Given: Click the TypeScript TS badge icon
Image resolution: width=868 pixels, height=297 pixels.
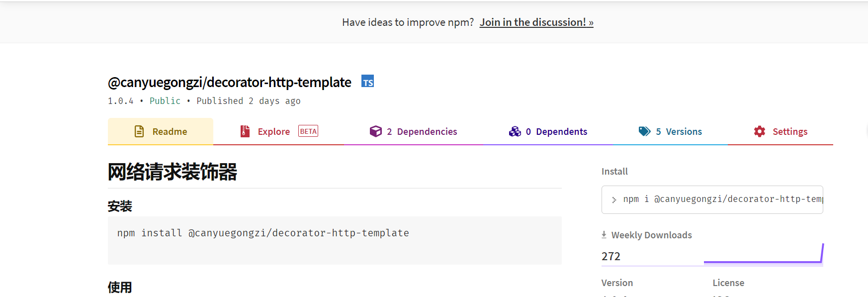Looking at the screenshot, I should pyautogui.click(x=367, y=82).
